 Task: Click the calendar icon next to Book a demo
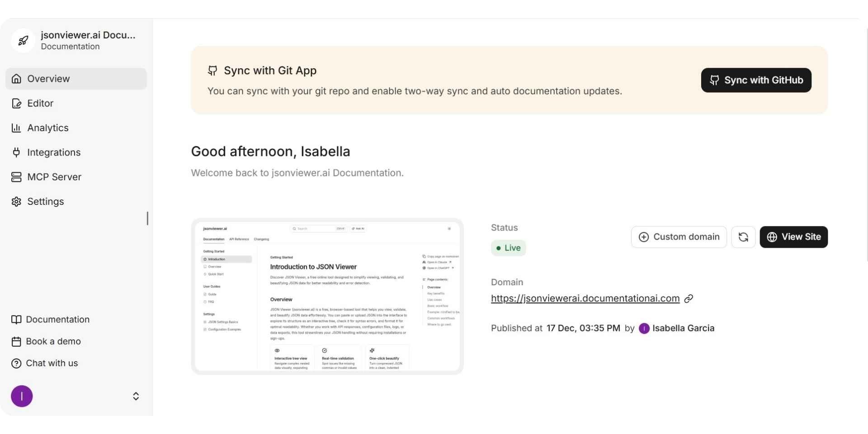(x=16, y=341)
